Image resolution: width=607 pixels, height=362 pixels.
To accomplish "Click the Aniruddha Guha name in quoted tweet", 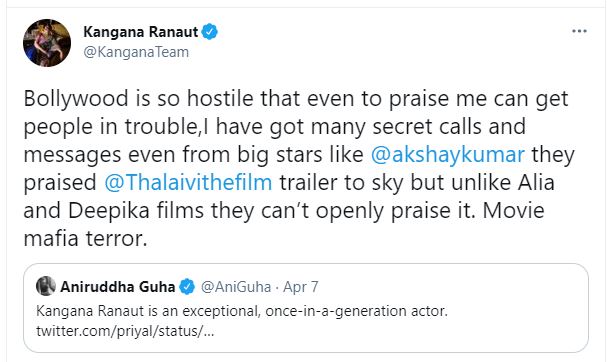I will coord(118,287).
